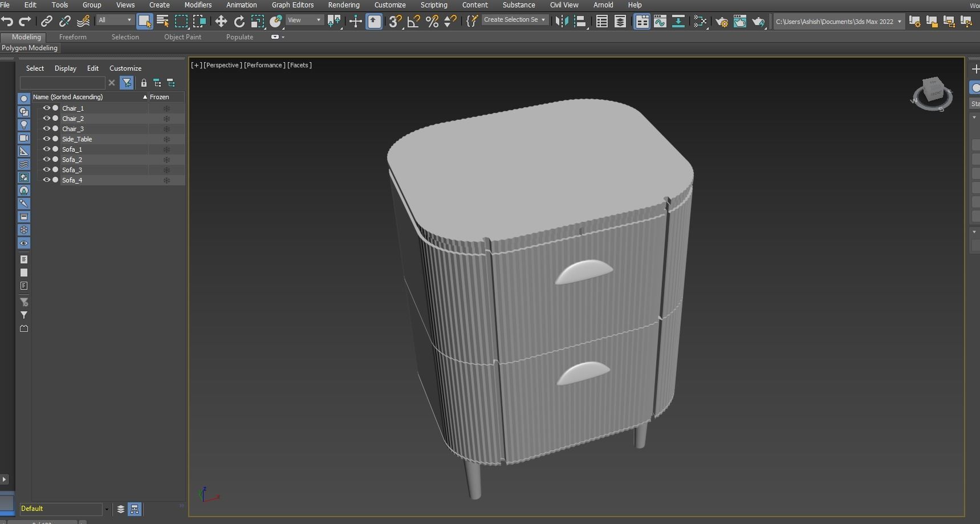Viewport: 980px width, 524px height.
Task: Activate the Select and Link tool
Action: point(47,22)
